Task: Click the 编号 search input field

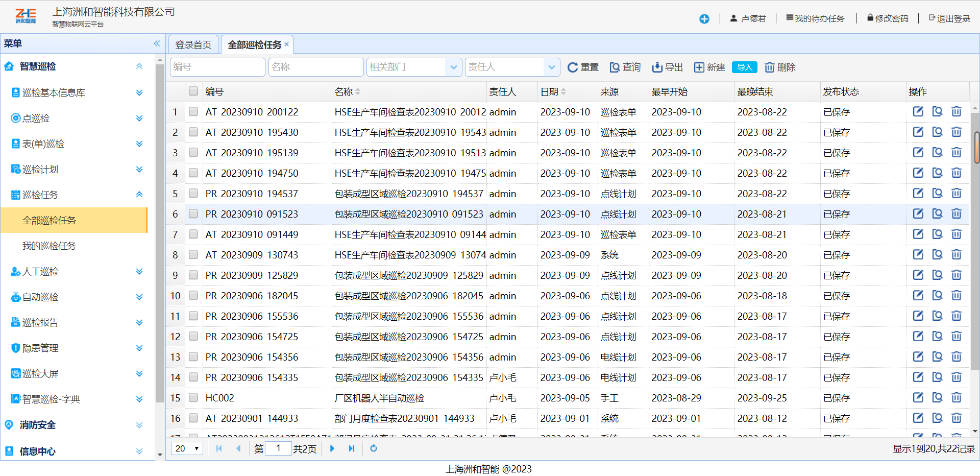Action: click(217, 67)
